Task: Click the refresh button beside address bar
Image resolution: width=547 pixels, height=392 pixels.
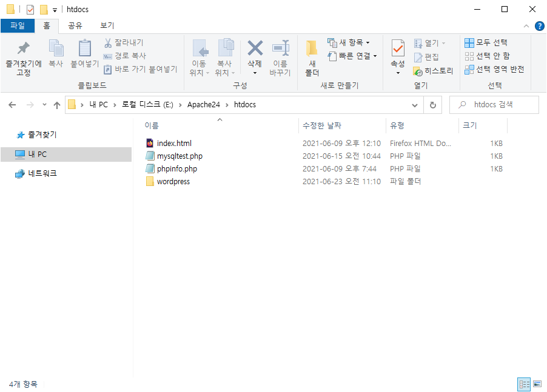Action: 433,105
